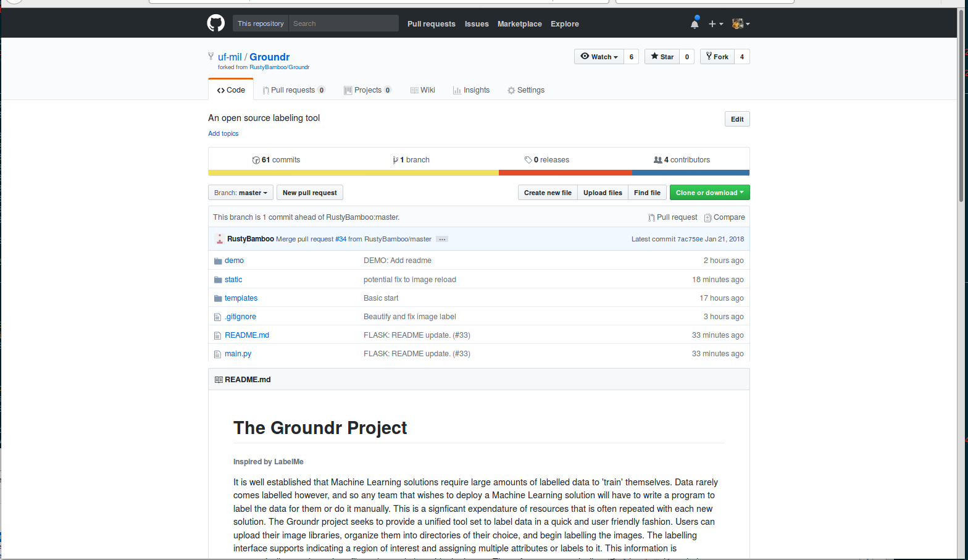Click the .gitignore file icon
The width and height of the screenshot is (968, 560).
[x=217, y=317]
